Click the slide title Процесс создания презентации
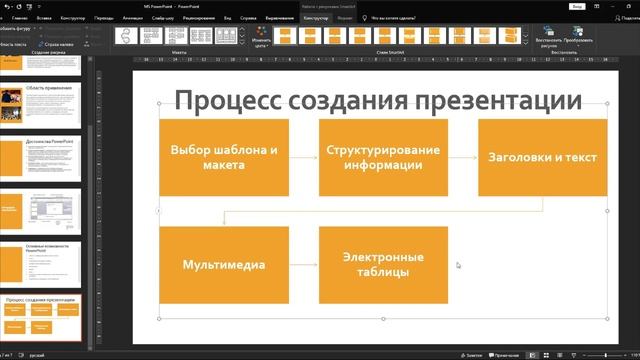 378,100
